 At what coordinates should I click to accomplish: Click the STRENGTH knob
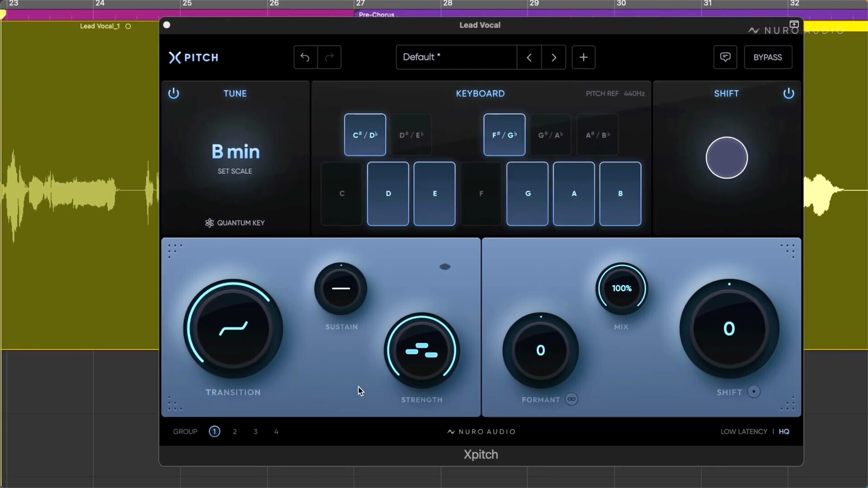[x=422, y=351]
